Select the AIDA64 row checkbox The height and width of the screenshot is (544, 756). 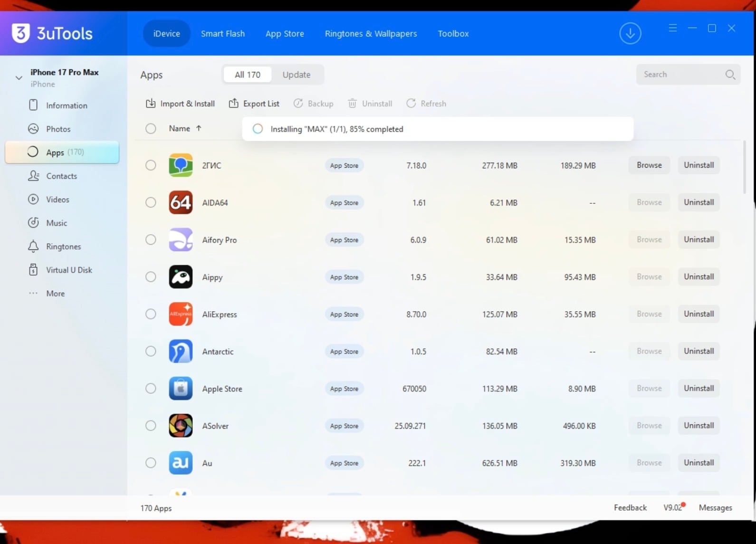click(x=151, y=202)
